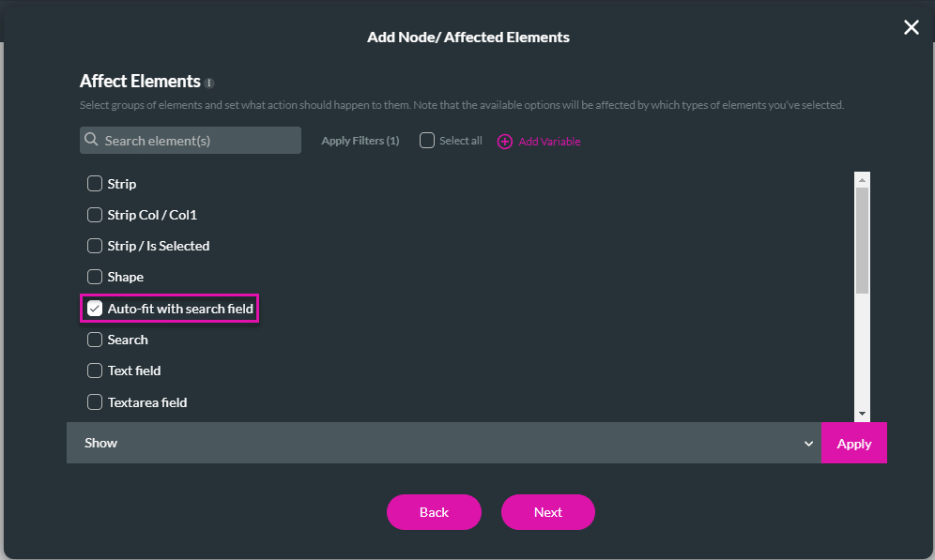Image resolution: width=935 pixels, height=560 pixels.
Task: Select the Shape element checkbox
Action: [95, 277]
